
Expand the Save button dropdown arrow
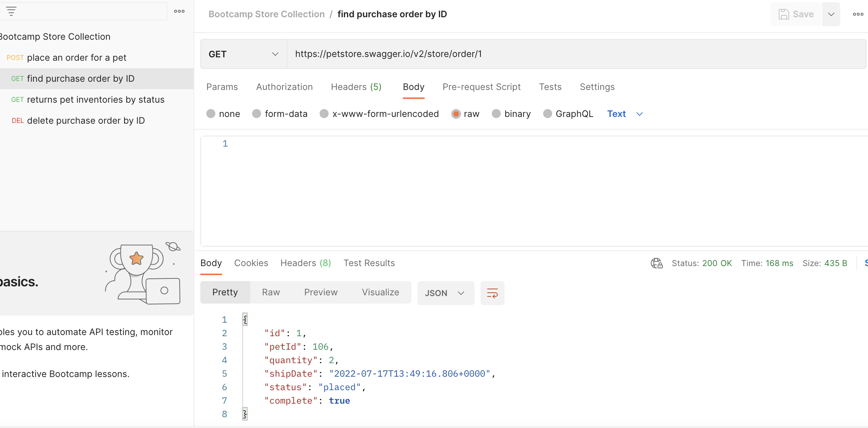[x=831, y=14]
